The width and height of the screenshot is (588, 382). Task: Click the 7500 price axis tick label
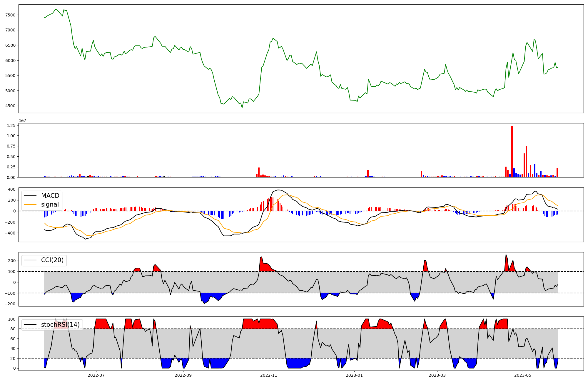point(10,15)
